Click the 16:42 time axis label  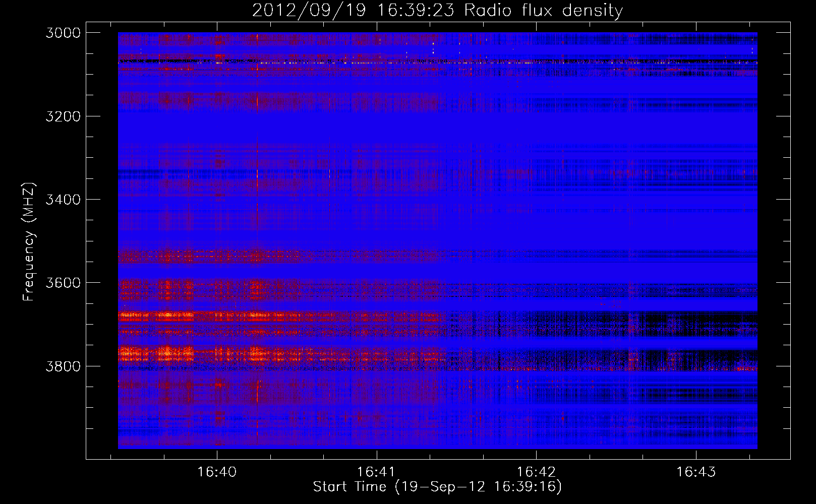[x=536, y=472]
